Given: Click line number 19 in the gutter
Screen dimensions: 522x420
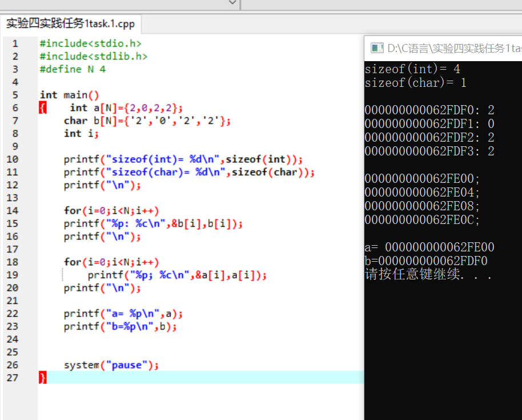Looking at the screenshot, I should (13, 275).
